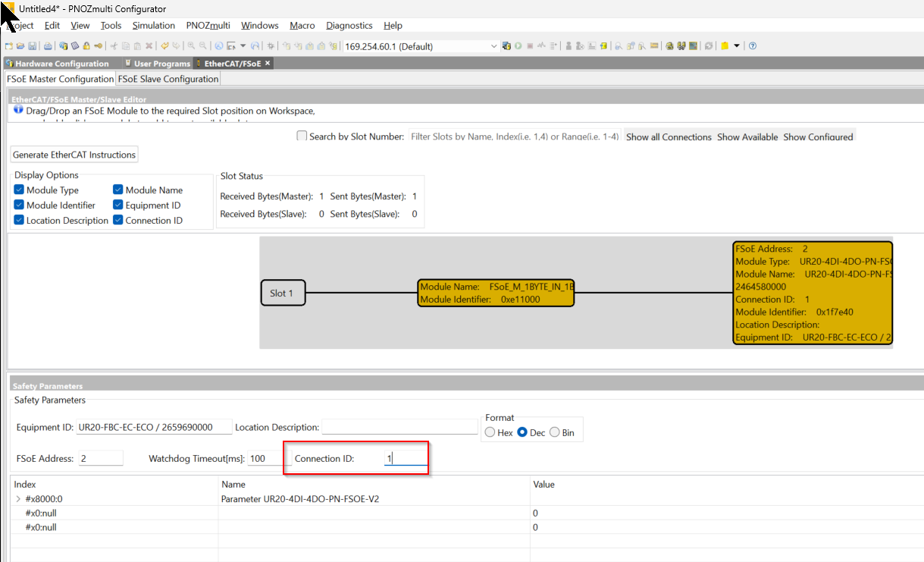Click the scissors Cut icon
Image resolution: width=924 pixels, height=562 pixels.
point(114,46)
